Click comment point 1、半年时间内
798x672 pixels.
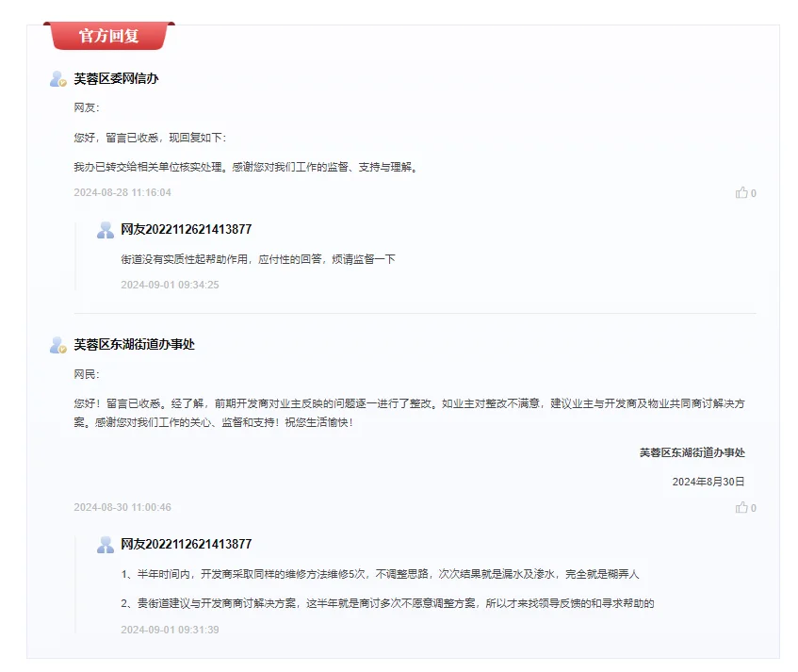380,574
